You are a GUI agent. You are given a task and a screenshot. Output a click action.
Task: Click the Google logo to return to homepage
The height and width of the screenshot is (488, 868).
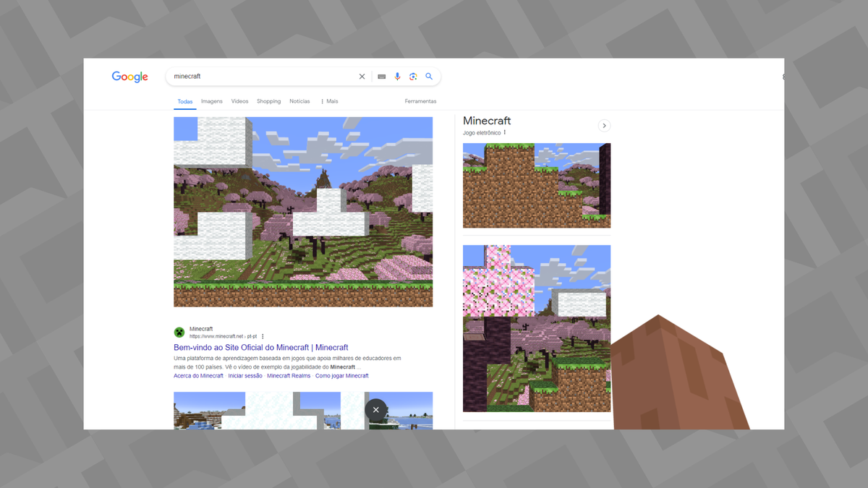(x=129, y=77)
